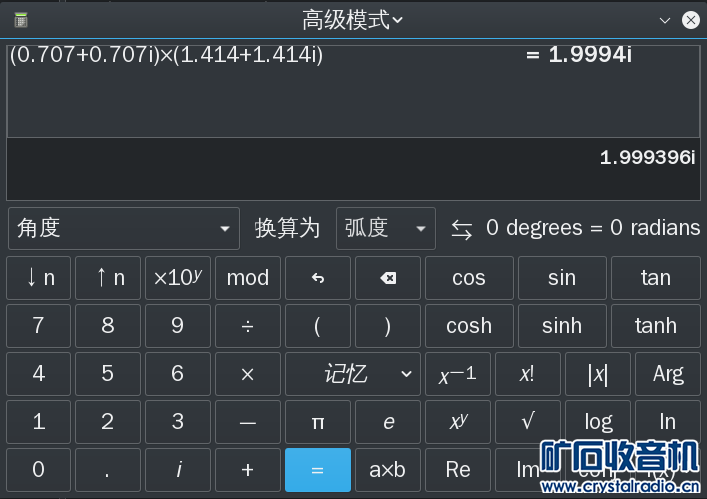This screenshot has height=499, width=707.
Task: Click digit 8 key
Action: tap(108, 326)
